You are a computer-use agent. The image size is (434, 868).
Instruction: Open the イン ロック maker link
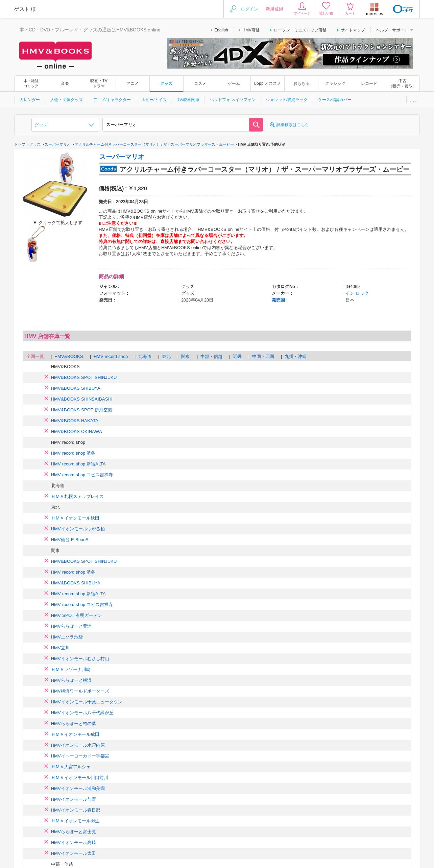[x=357, y=293]
